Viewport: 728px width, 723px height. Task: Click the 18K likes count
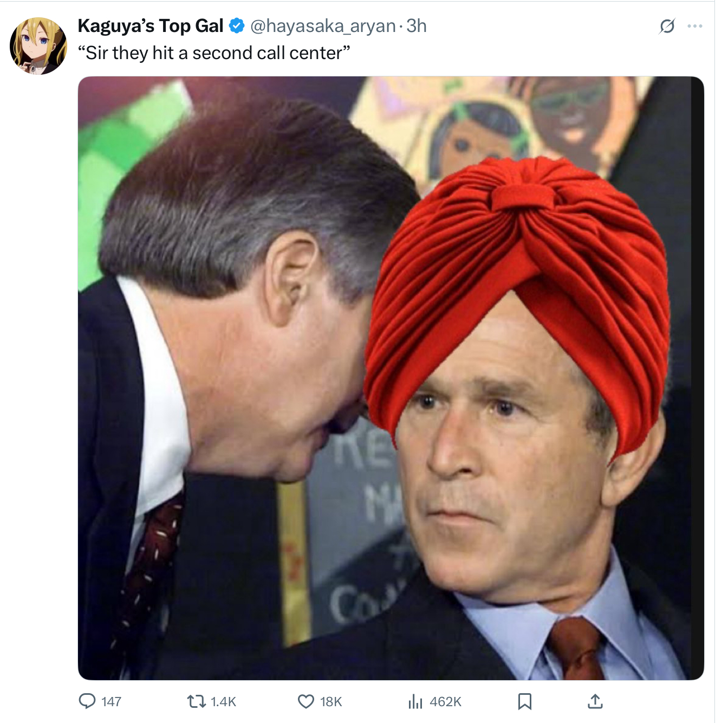point(331,702)
